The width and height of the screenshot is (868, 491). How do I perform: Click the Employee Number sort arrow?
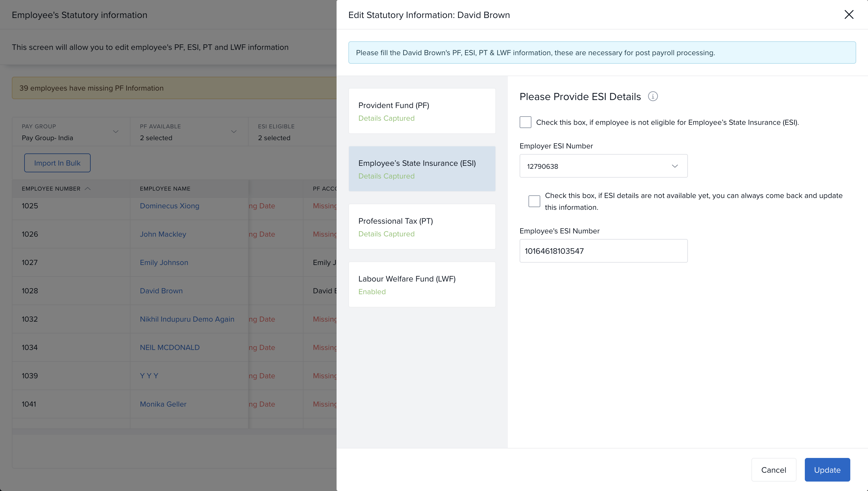(x=88, y=189)
